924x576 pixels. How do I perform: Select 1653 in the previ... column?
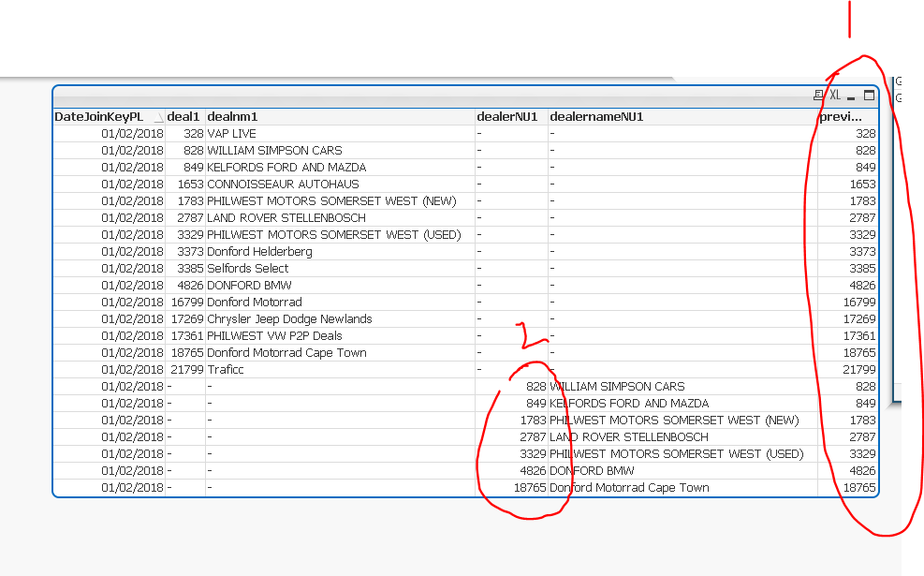click(863, 184)
